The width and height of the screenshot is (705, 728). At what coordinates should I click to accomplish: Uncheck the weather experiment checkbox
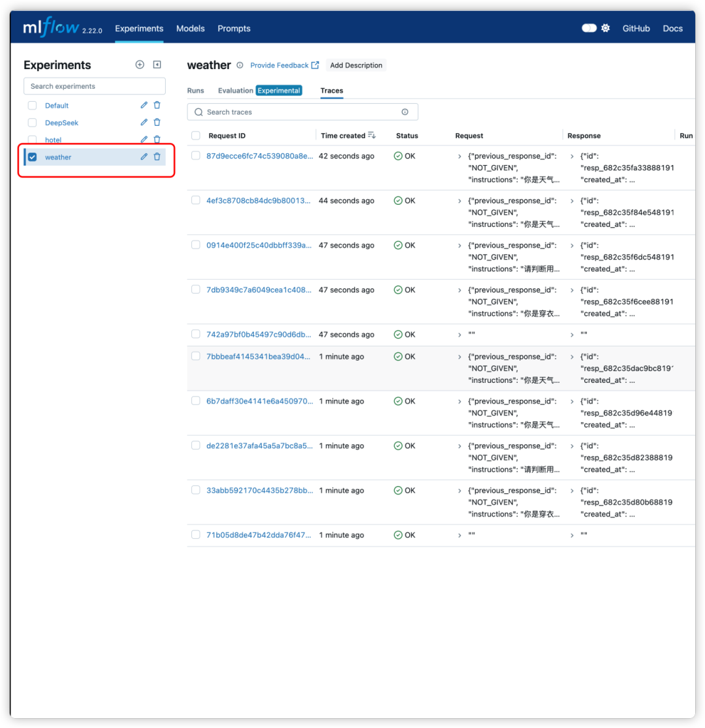[32, 157]
